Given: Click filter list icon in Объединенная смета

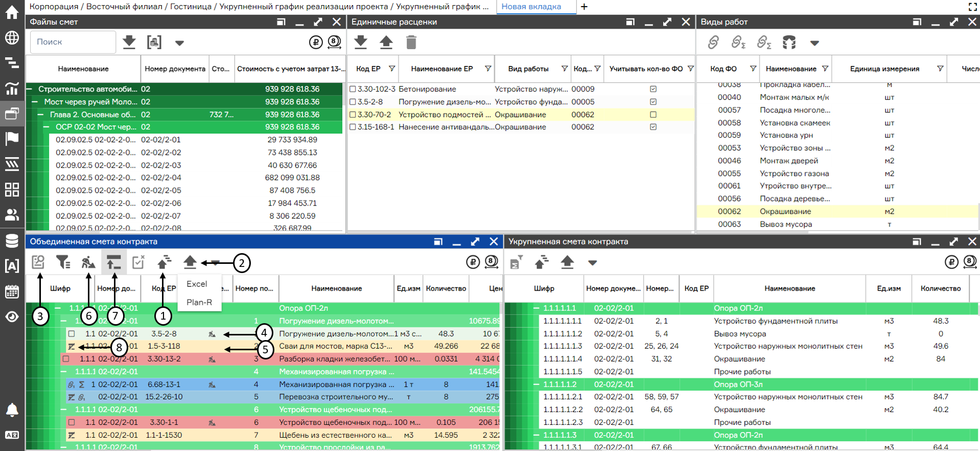Looking at the screenshot, I should [63, 262].
